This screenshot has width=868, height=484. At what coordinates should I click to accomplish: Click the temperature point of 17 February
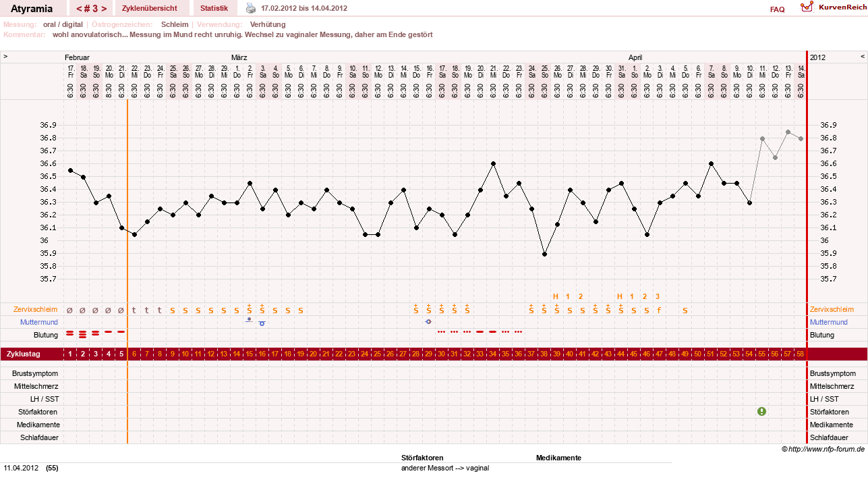click(70, 171)
